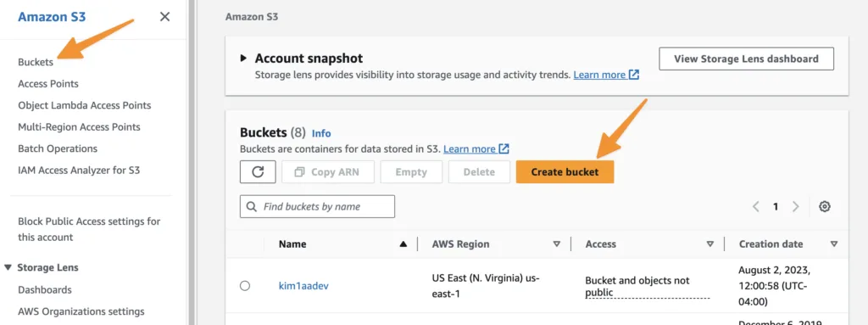
Task: Expand the Account snapshot section
Action: (x=243, y=59)
